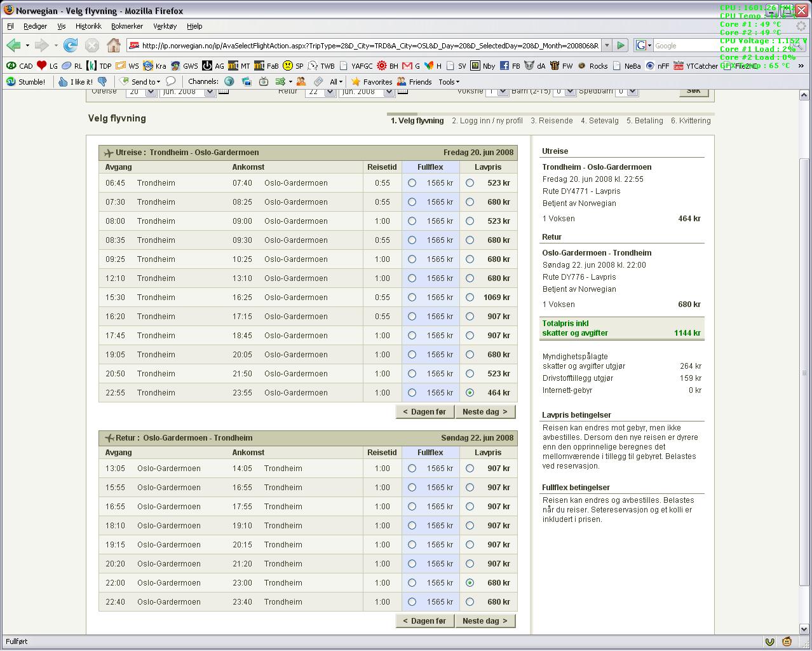The image size is (812, 651).
Task: Open the CAD bookmark
Action: point(19,65)
